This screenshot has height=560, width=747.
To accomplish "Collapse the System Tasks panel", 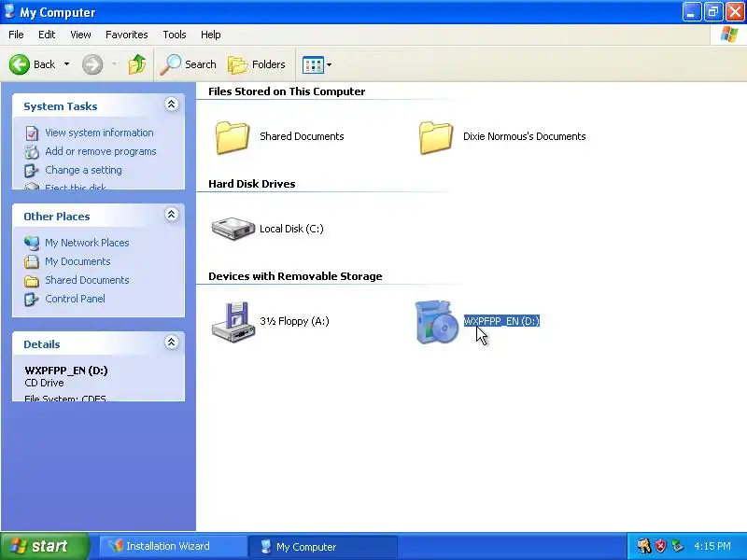I will pos(172,105).
